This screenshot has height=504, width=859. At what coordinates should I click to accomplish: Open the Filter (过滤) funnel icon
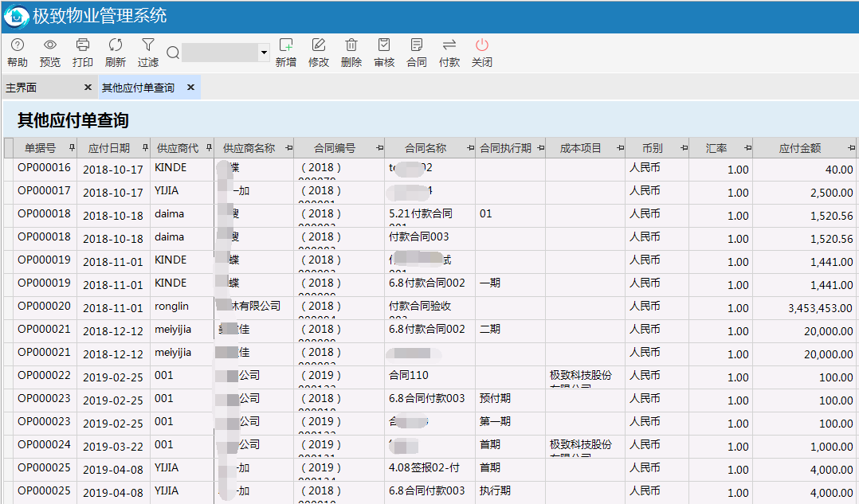[x=148, y=45]
